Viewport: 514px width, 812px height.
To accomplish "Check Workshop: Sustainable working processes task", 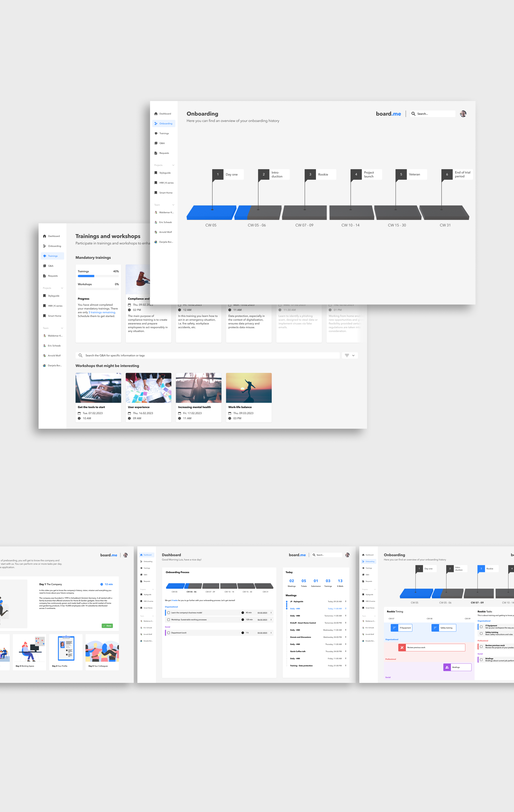I will point(169,619).
